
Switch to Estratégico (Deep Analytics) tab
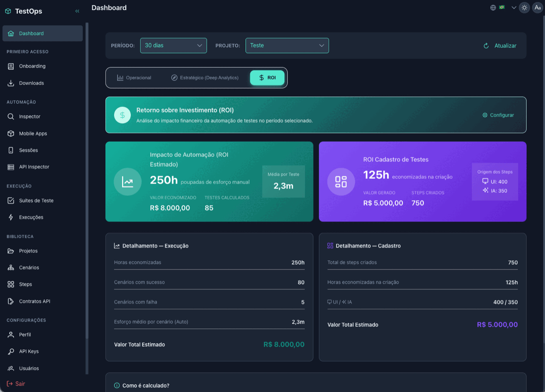pyautogui.click(x=205, y=78)
